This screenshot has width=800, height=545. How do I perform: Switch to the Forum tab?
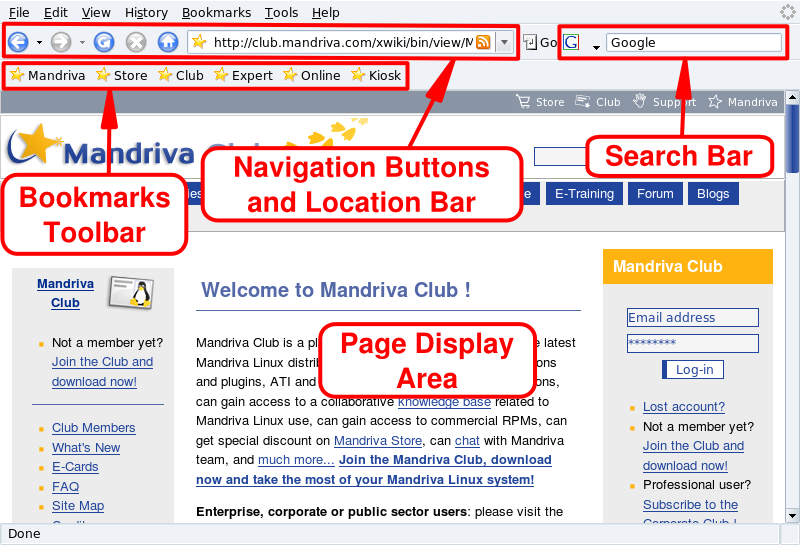tap(655, 194)
